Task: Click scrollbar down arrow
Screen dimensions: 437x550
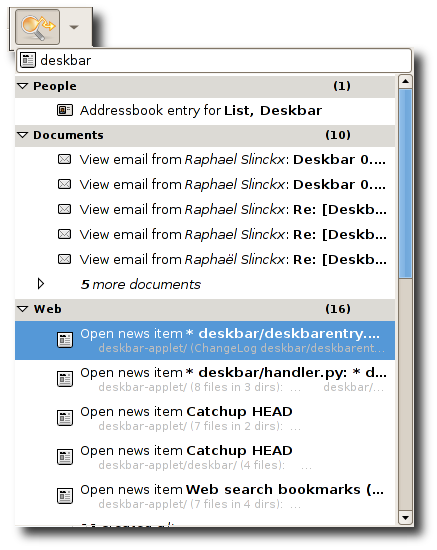Action: [x=405, y=517]
